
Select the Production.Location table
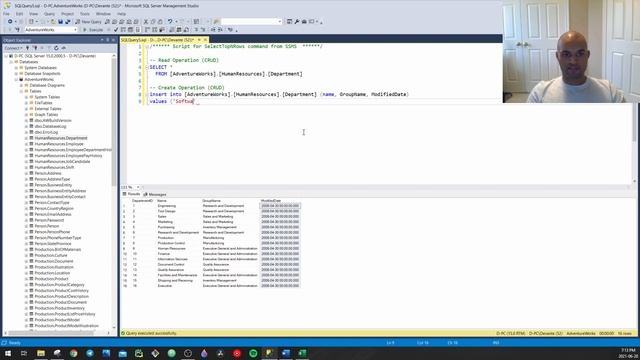52,273
